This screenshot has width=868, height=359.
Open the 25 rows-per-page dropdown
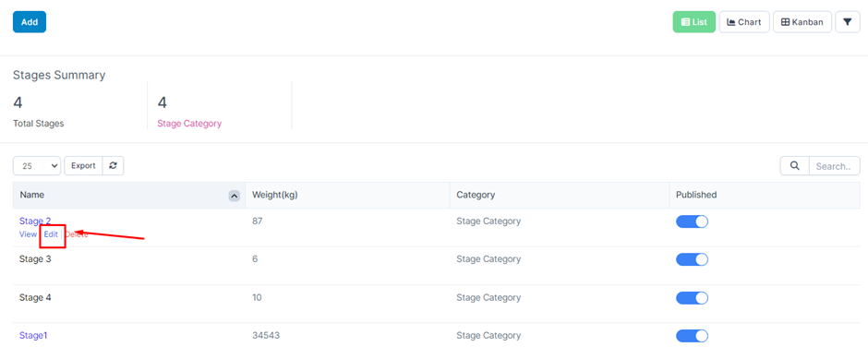(37, 165)
